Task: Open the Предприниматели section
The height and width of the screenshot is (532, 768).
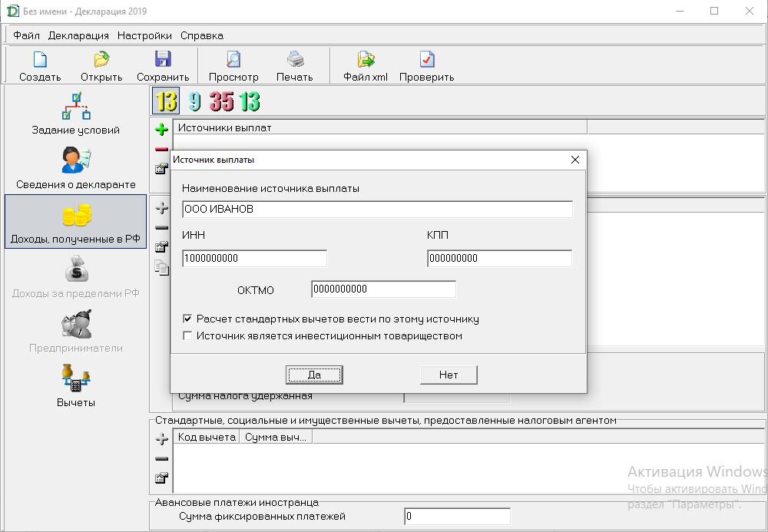Action: (x=75, y=331)
